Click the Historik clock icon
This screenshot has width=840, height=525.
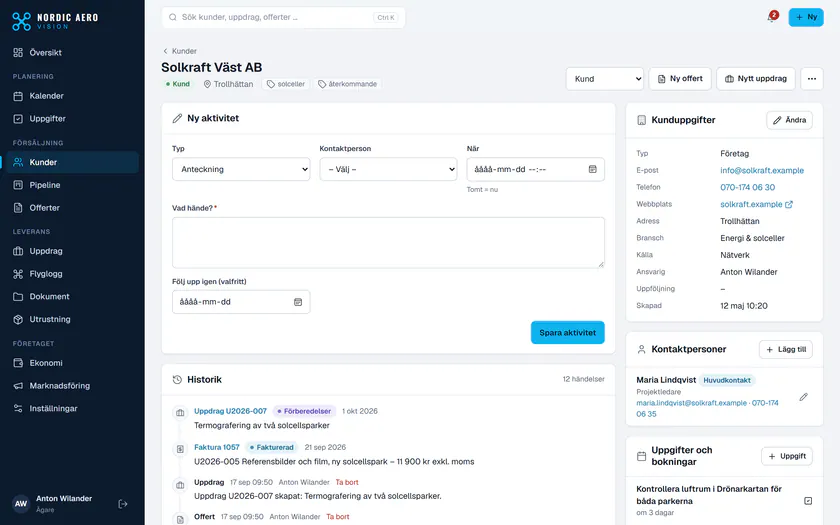point(177,379)
